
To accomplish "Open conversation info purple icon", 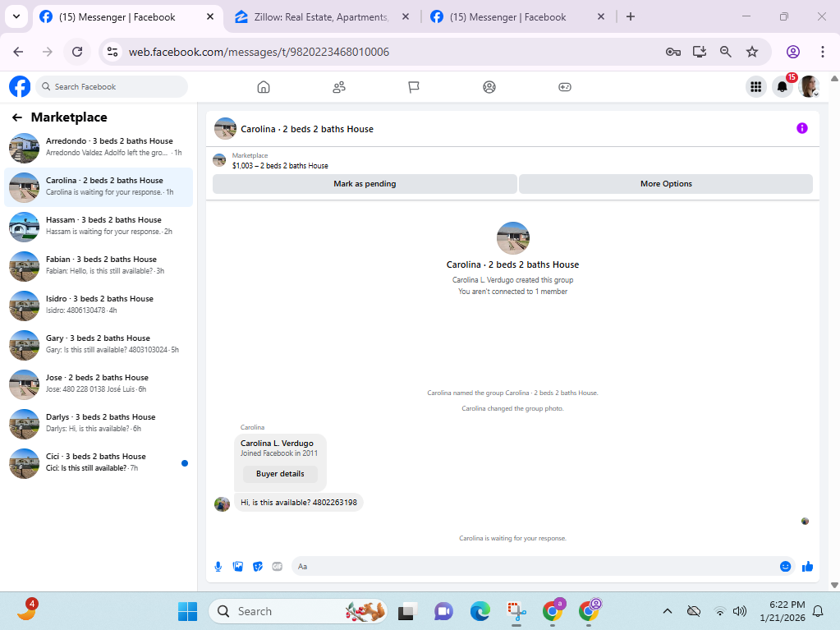I will click(x=801, y=128).
